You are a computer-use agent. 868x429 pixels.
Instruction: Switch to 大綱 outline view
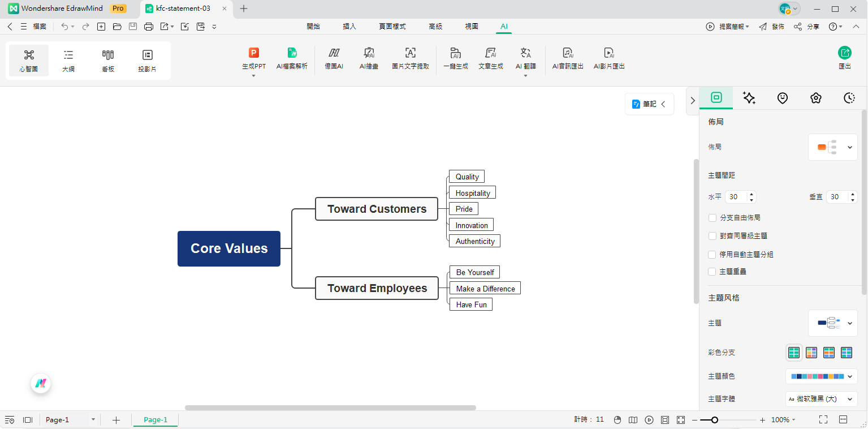coord(68,60)
